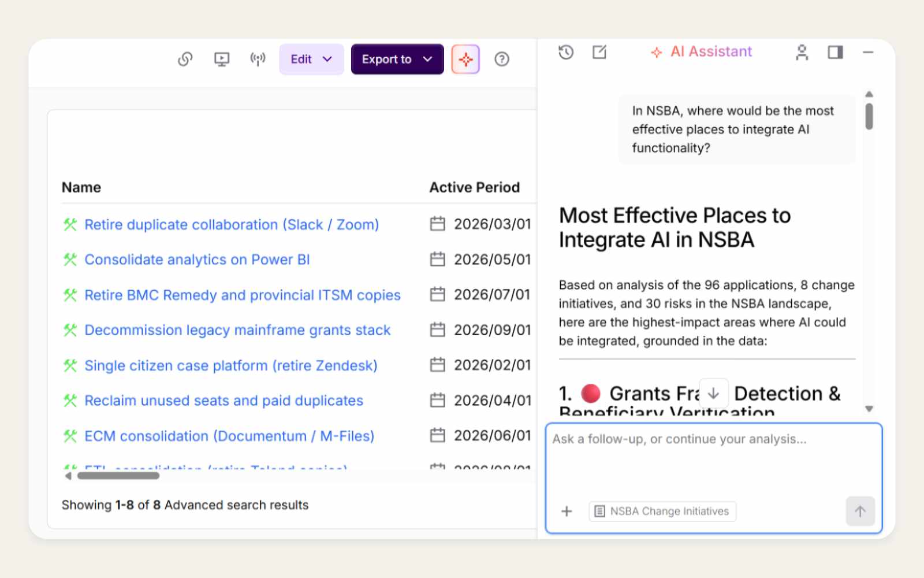Sort by the Active Period column header

[474, 187]
